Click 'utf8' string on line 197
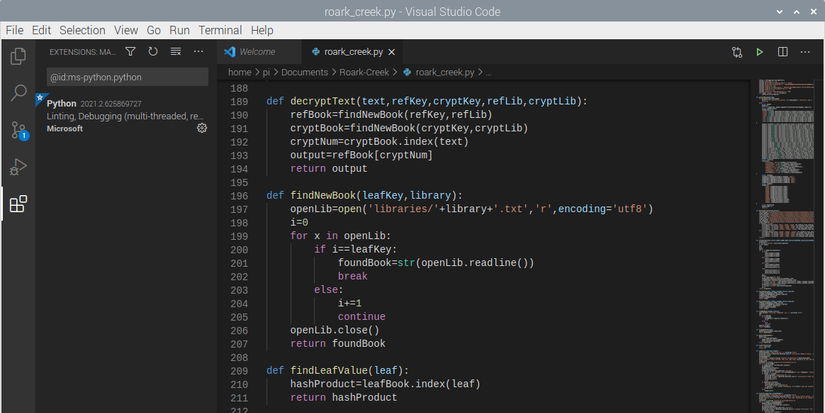 coord(629,209)
